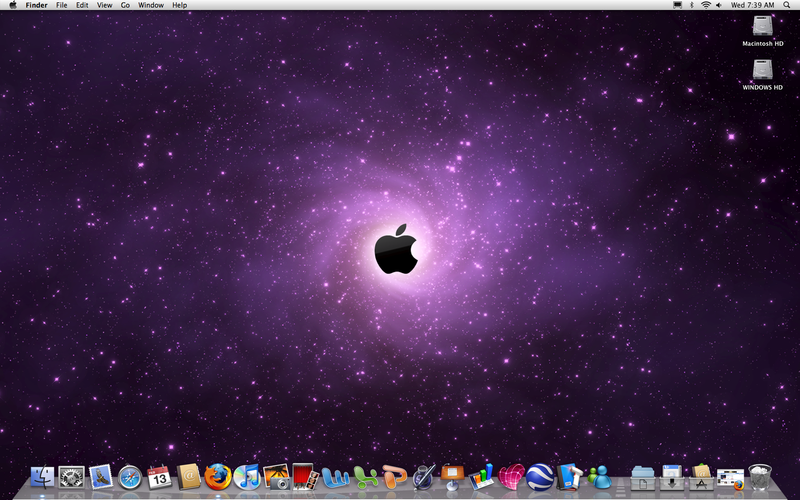The image size is (800, 500).
Task: Open Google Earth in the Dock
Action: tap(540, 478)
